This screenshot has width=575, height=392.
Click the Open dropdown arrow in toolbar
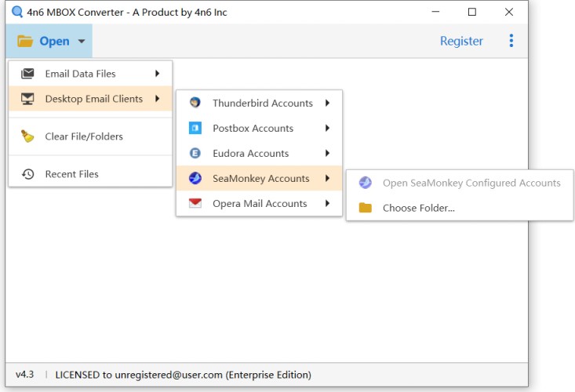click(82, 41)
